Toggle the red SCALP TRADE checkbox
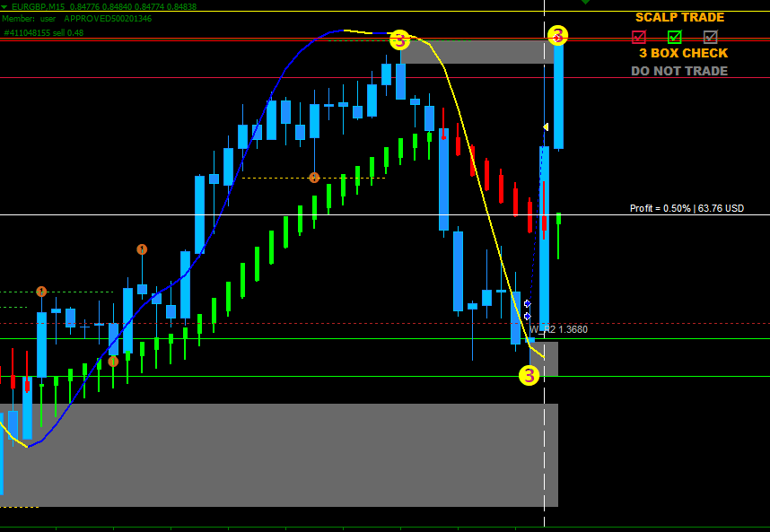Image resolution: width=770 pixels, height=532 pixels. pos(639,37)
